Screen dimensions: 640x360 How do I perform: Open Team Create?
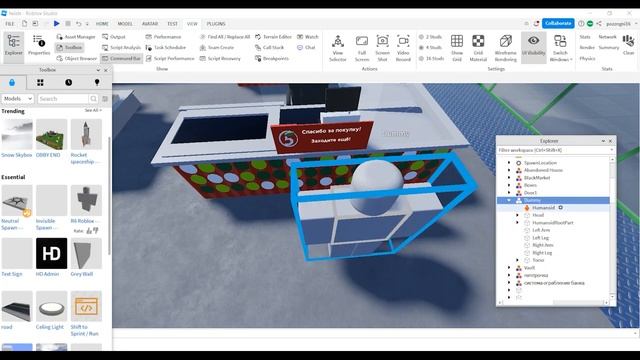(217, 47)
